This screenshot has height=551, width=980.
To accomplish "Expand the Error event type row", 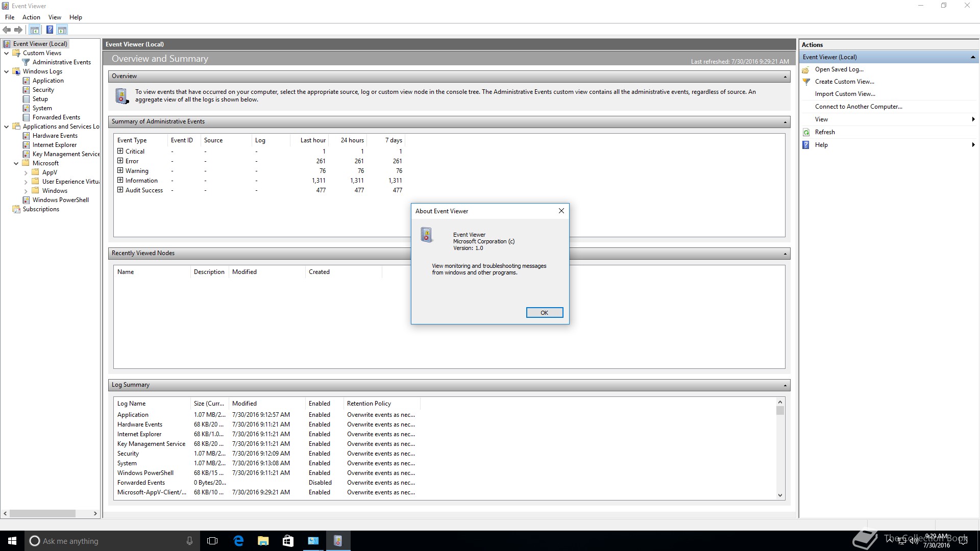I will coord(120,161).
